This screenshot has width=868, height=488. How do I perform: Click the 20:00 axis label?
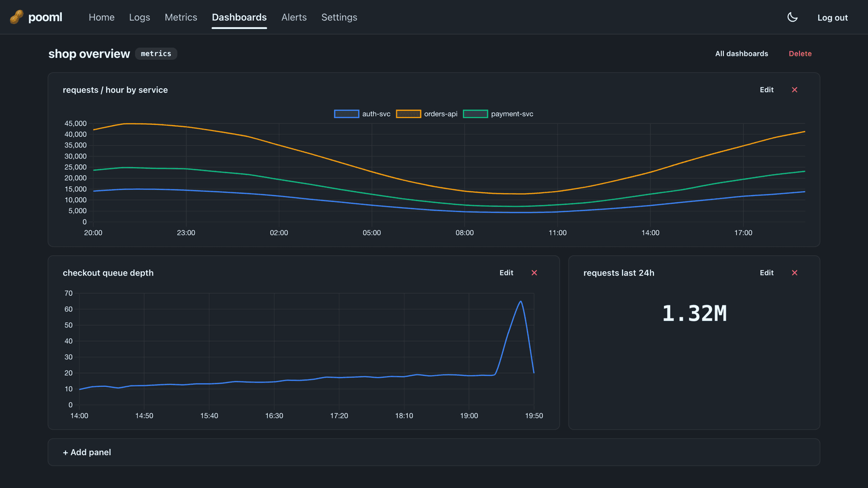(93, 233)
